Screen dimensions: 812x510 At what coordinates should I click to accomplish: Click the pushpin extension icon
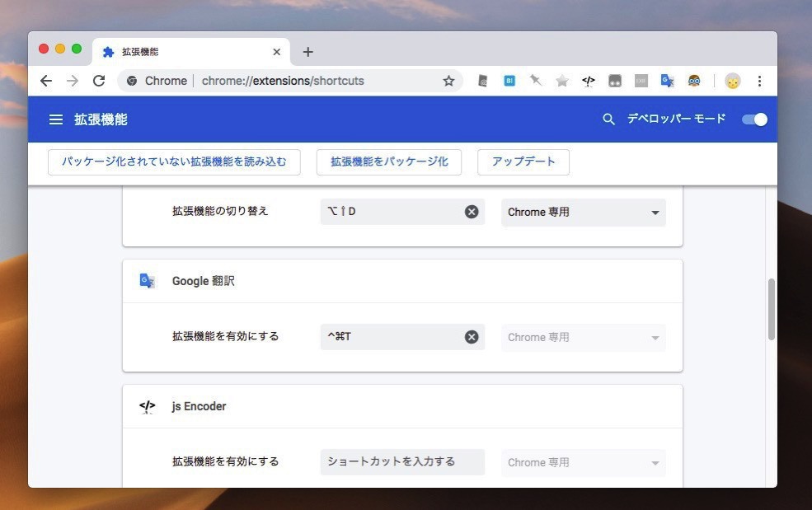click(x=536, y=81)
